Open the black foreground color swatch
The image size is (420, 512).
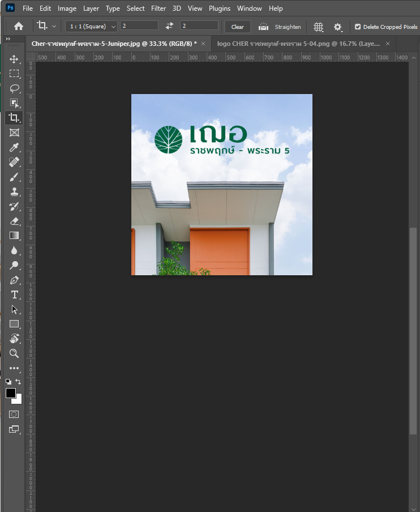click(x=11, y=393)
